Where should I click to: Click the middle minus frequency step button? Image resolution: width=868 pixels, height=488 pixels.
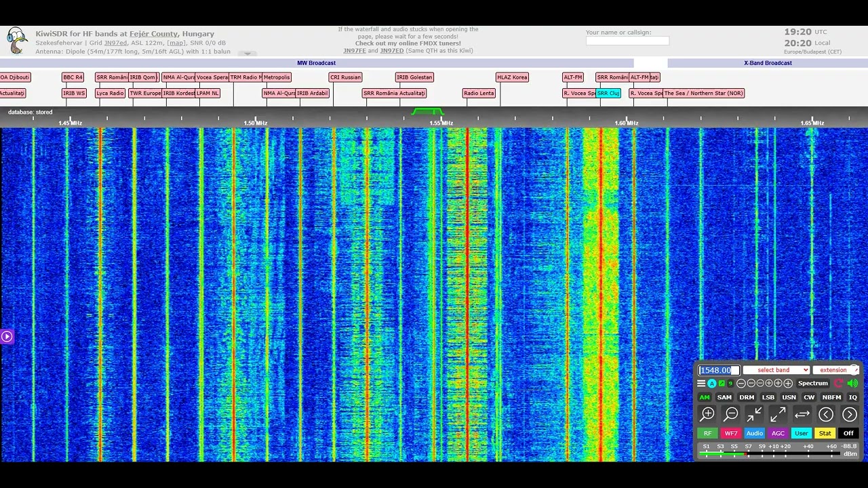coord(751,384)
